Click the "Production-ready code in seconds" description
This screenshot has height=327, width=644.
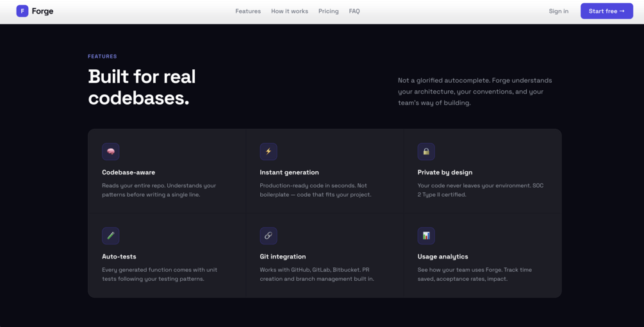[315, 190]
